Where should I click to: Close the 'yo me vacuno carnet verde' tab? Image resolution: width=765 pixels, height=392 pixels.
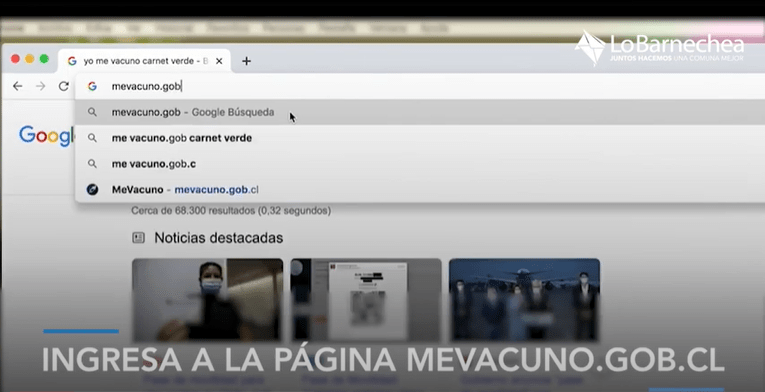coord(219,61)
